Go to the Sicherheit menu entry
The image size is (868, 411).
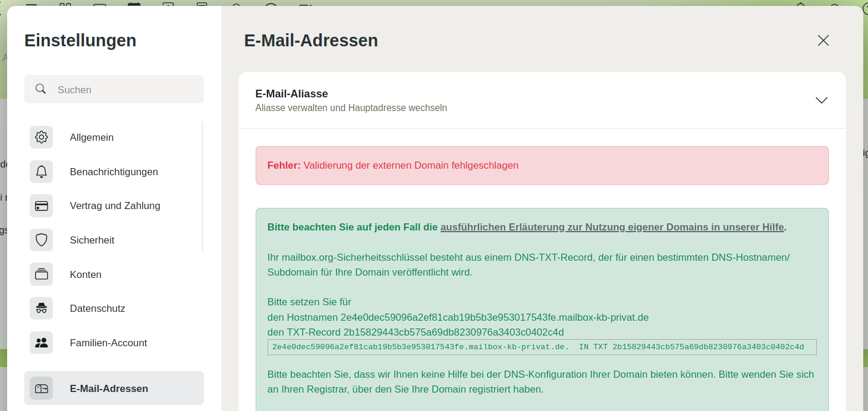click(92, 240)
